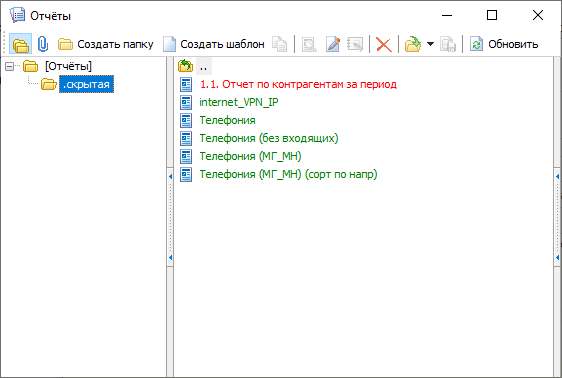The height and width of the screenshot is (378, 562).
Task: Maximize the Отчёты window
Action: [492, 15]
